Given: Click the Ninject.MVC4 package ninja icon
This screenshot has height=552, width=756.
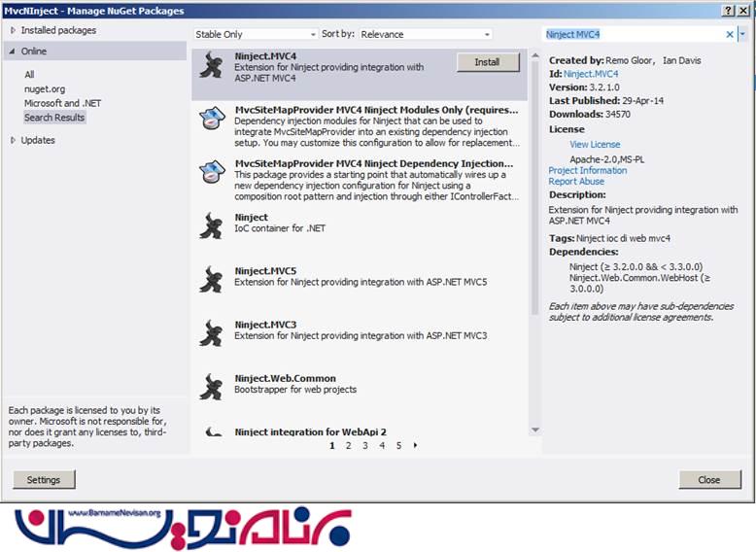Looking at the screenshot, I should 211,66.
